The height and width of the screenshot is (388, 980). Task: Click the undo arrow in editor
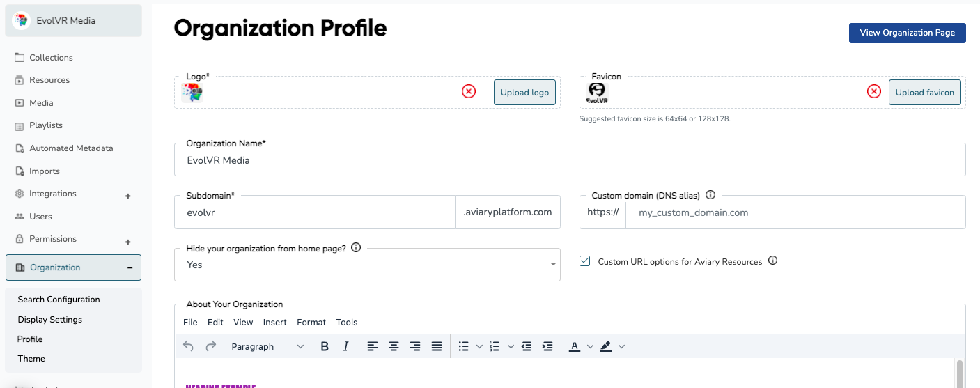point(188,346)
